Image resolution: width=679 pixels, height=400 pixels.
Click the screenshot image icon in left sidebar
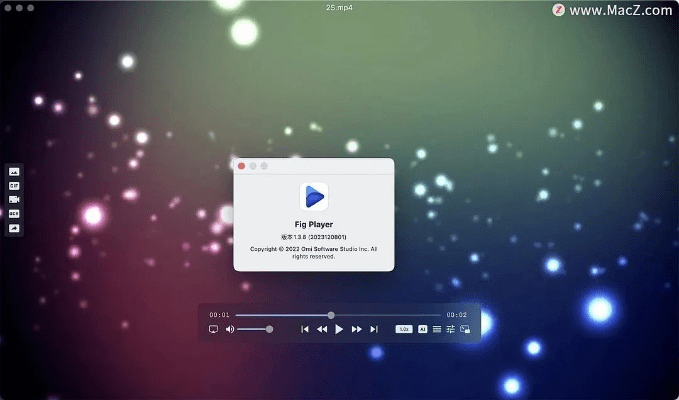tap(14, 171)
